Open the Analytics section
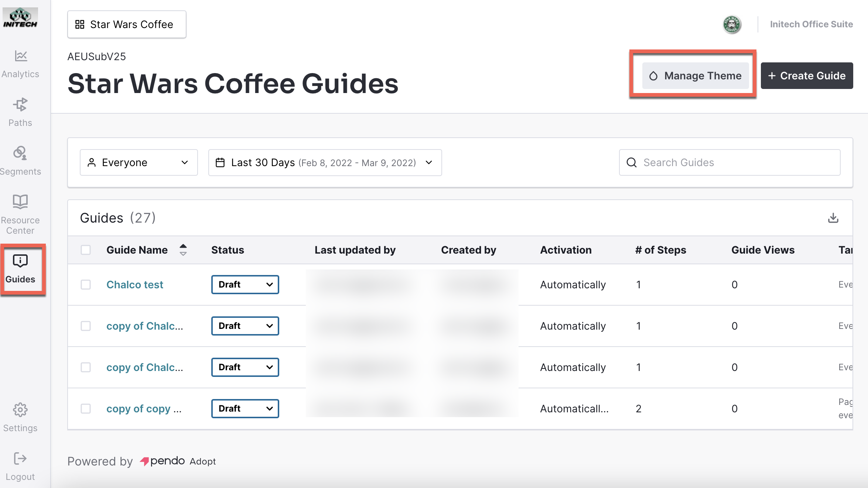868x488 pixels. (20, 64)
